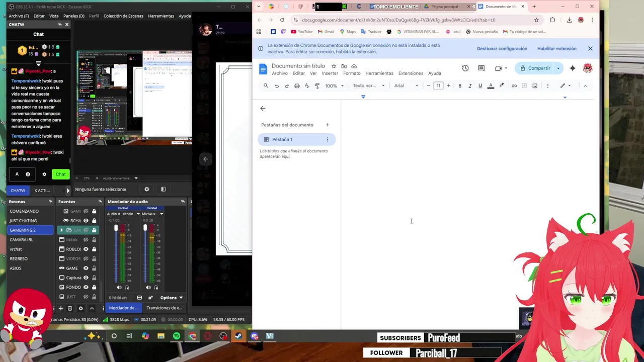Switch to Transiciones de escena tab
This screenshot has height=362, width=644.
click(x=165, y=308)
